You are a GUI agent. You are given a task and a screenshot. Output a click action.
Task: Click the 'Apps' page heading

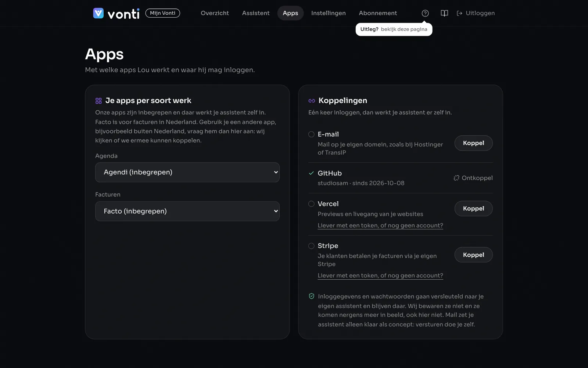point(104,54)
